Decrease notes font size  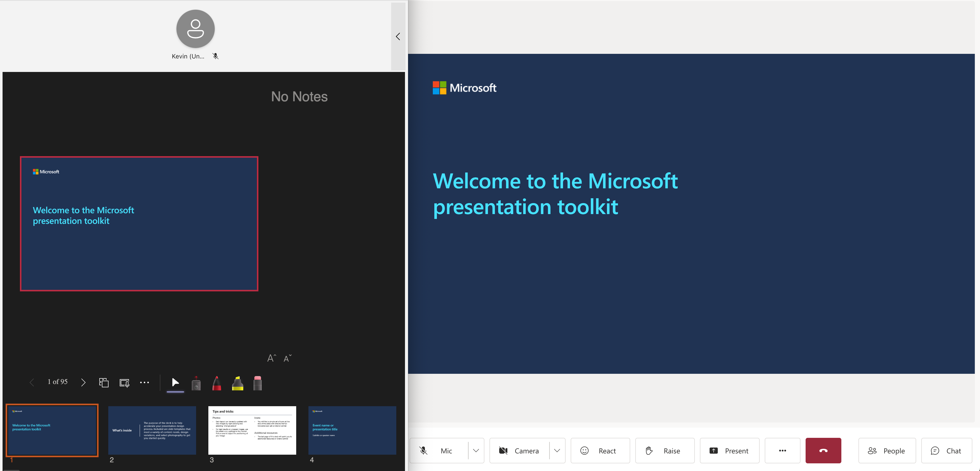click(288, 358)
